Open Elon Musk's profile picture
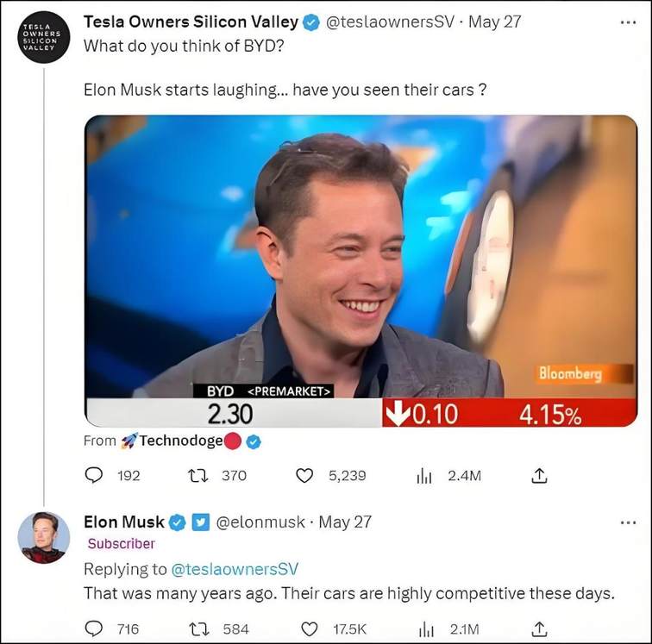 (x=44, y=538)
